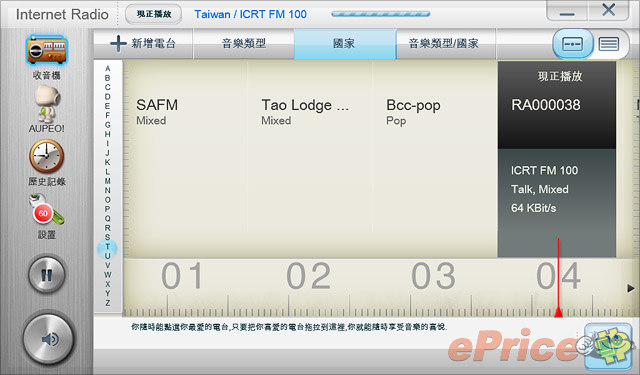This screenshot has width=640, height=375.
Task: Open the 設置 wrench settings icon
Action: pos(46,210)
